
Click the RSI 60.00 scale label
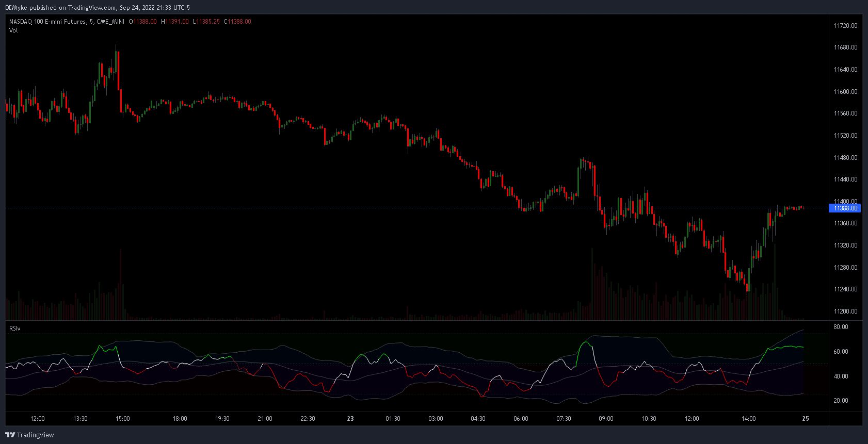coord(841,352)
